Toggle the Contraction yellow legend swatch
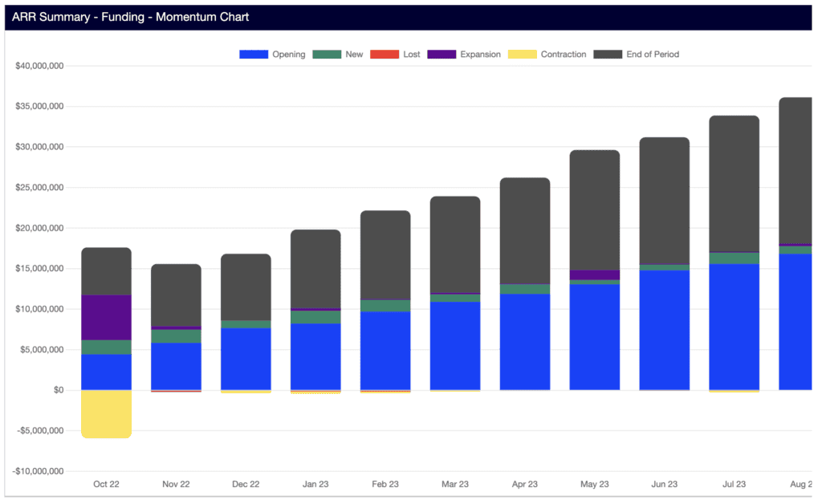The image size is (822, 504). [522, 55]
